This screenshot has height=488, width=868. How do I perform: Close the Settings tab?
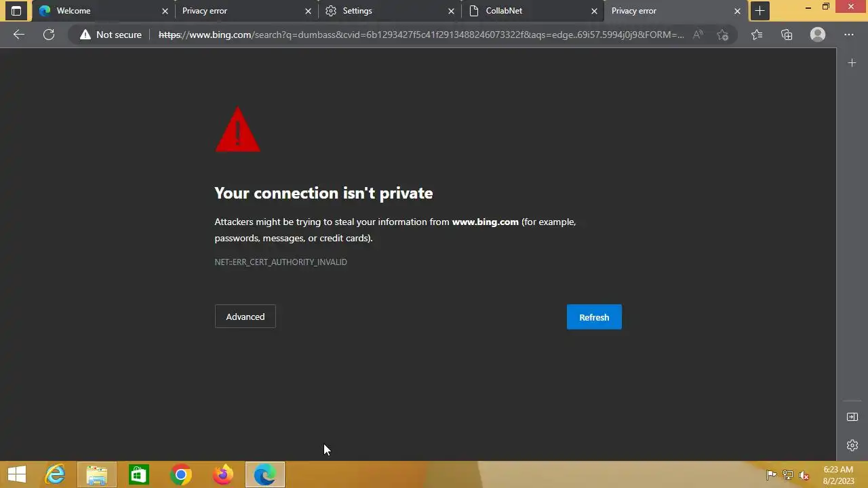pos(451,11)
